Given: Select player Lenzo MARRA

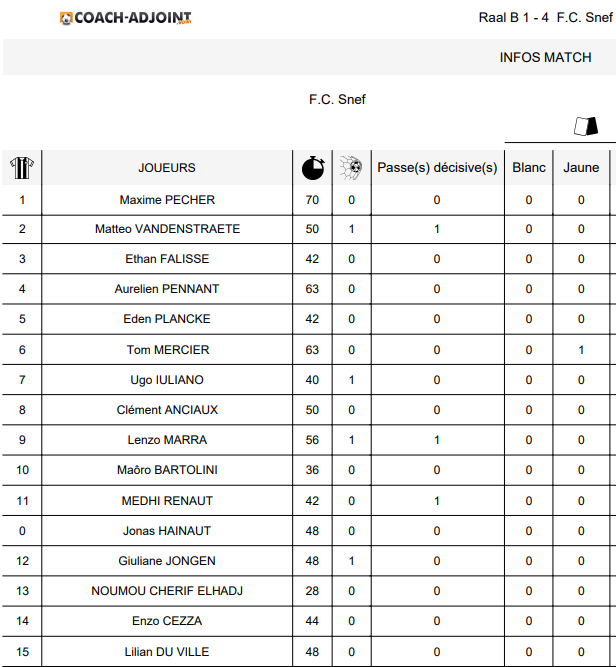Looking at the screenshot, I should [x=167, y=440].
